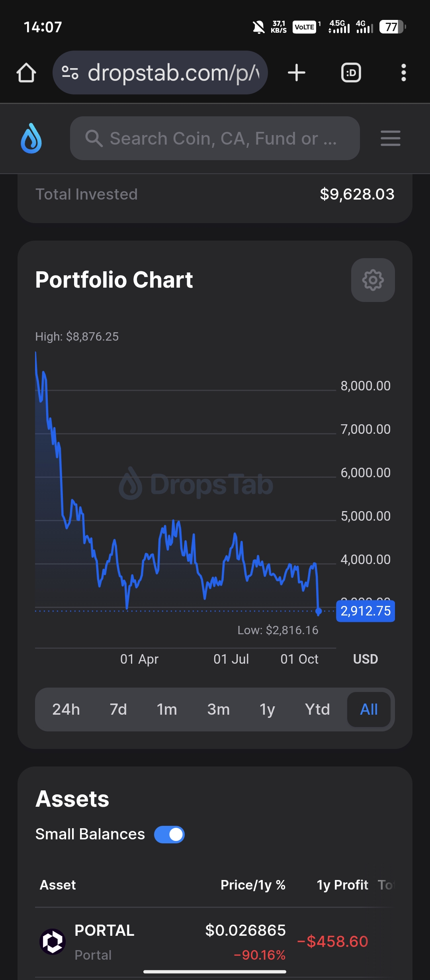430x980 pixels.
Task: Open the PORTAL asset row
Action: click(104, 942)
